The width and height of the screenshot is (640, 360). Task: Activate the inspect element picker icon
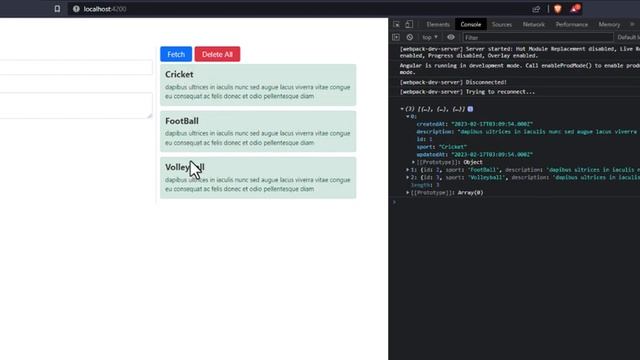[396, 24]
